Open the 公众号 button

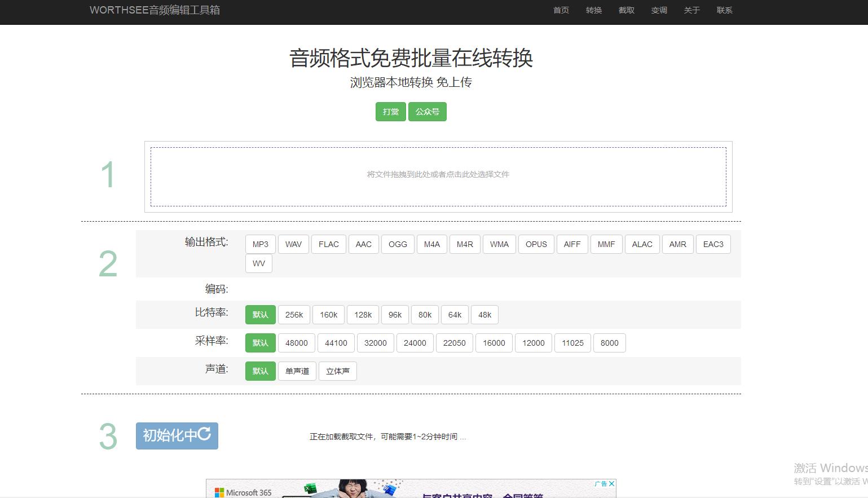pos(427,112)
